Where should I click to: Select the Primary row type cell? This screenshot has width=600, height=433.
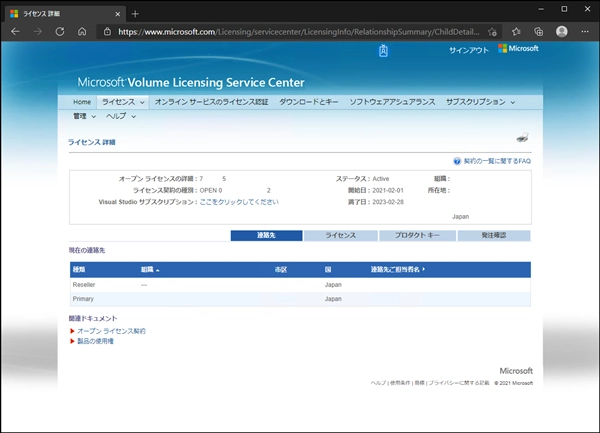coord(83,299)
